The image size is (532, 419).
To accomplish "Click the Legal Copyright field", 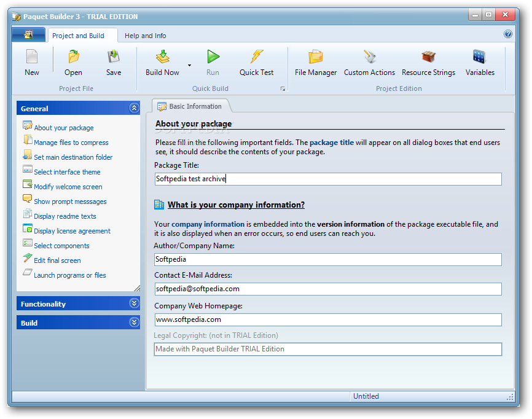I will [x=328, y=349].
